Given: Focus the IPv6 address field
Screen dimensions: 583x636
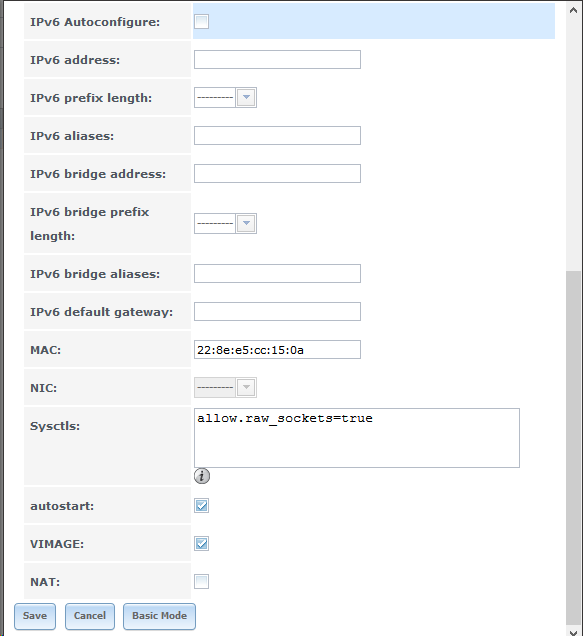Looking at the screenshot, I should 277,60.
